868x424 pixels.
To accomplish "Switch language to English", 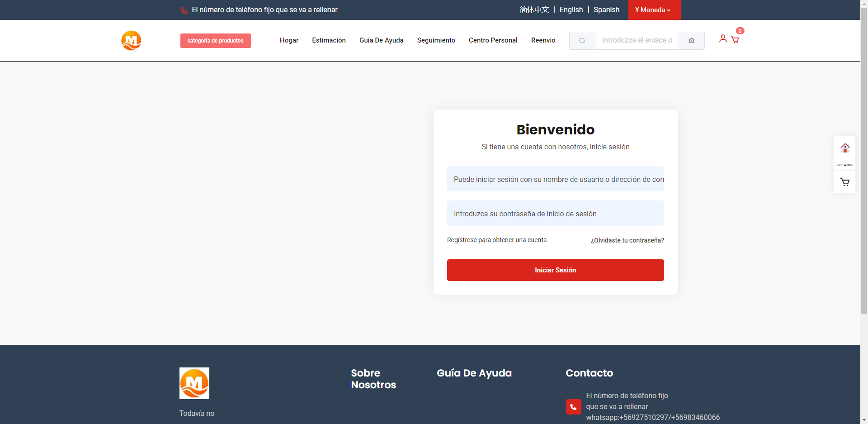I will [571, 10].
